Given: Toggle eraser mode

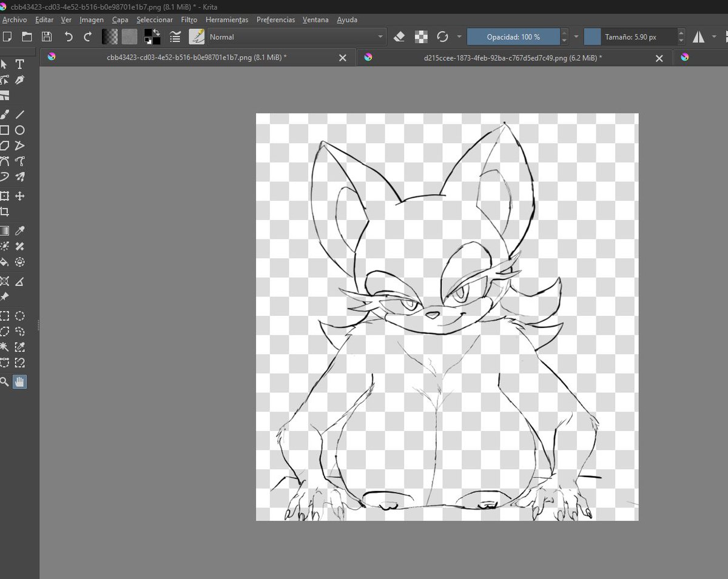Looking at the screenshot, I should coord(399,36).
